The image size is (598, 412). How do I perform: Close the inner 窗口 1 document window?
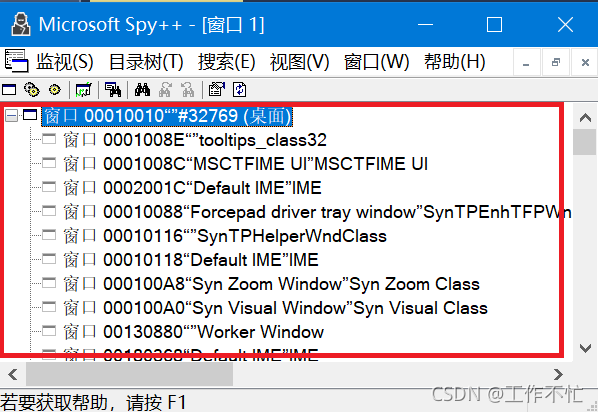tap(585, 63)
